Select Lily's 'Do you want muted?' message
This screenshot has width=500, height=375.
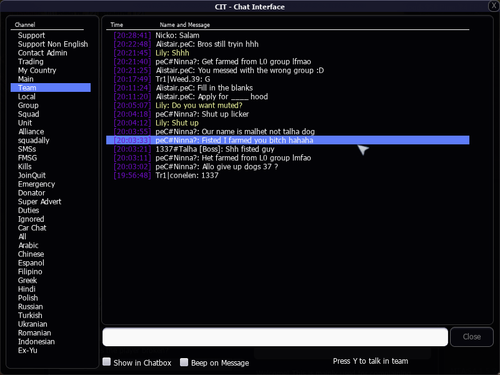pos(288,105)
